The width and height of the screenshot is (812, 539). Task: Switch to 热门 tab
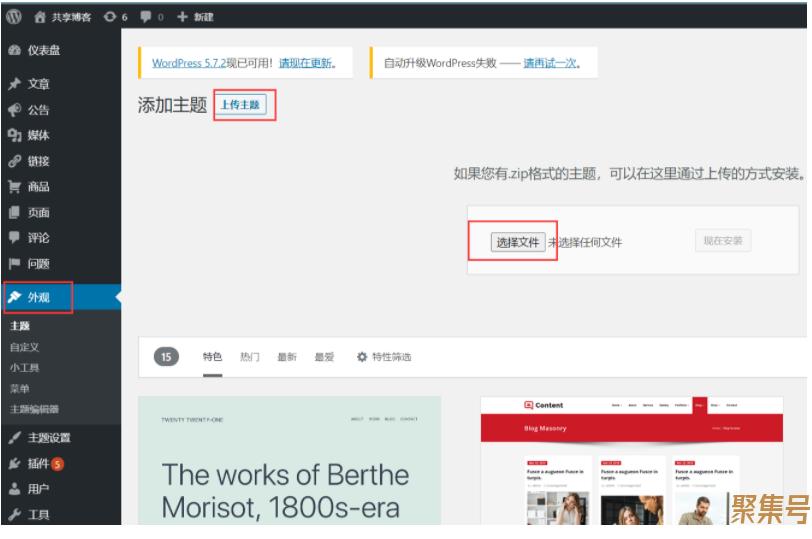tap(250, 357)
